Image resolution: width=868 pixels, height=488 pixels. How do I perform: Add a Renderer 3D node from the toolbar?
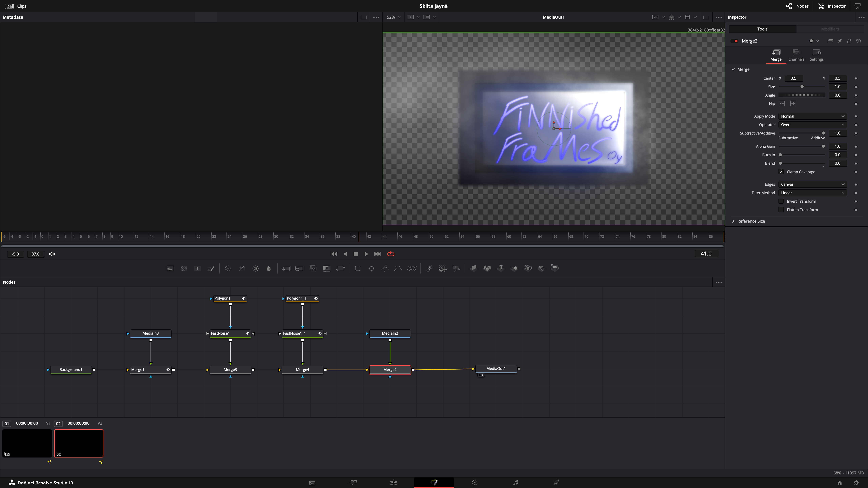click(x=555, y=268)
